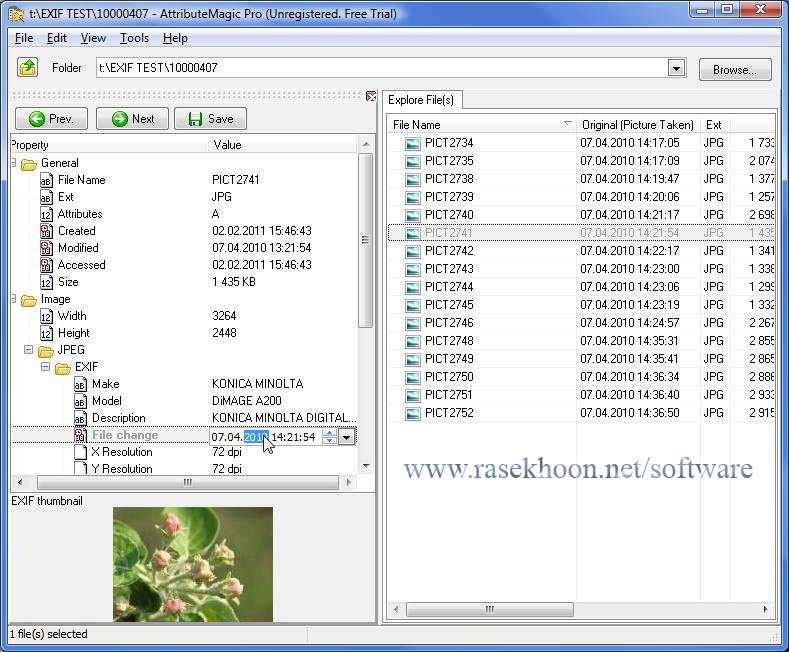Open the File menu
789x652 pixels.
tap(24, 38)
